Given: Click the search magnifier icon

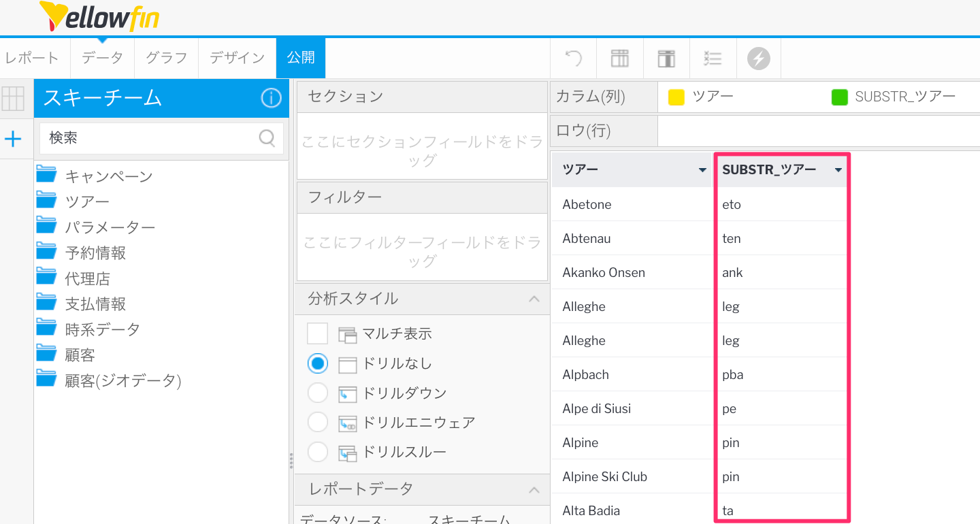Looking at the screenshot, I should (x=267, y=137).
